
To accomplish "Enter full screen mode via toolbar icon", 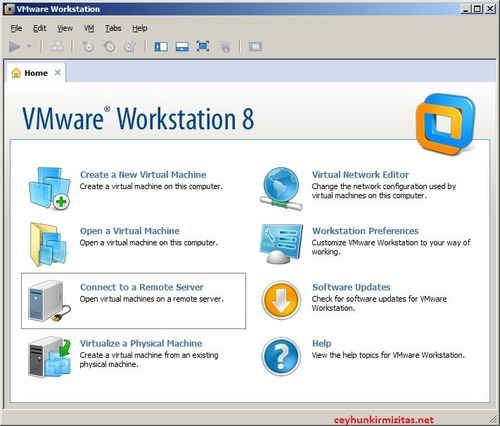I will click(x=203, y=46).
